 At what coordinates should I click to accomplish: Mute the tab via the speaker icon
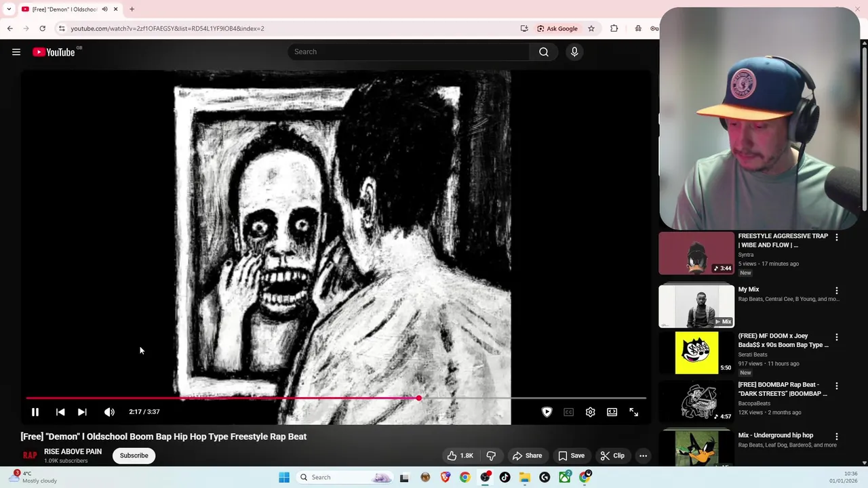[x=104, y=9]
